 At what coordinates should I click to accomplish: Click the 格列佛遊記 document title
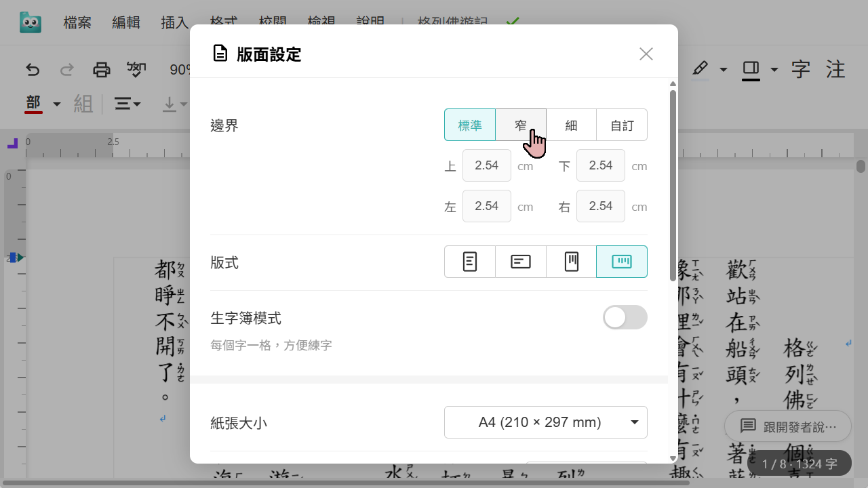[x=453, y=21]
